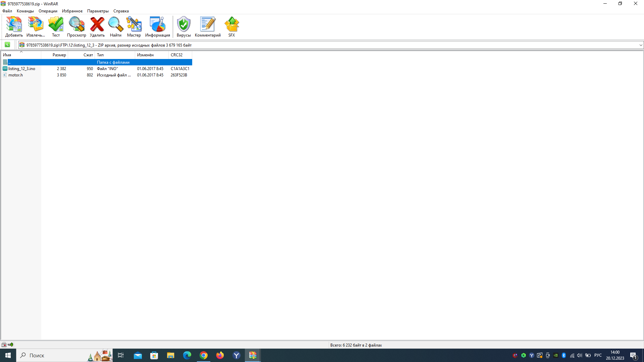Click the disk drive icon in status bar
The image size is (644, 362).
tap(4, 345)
